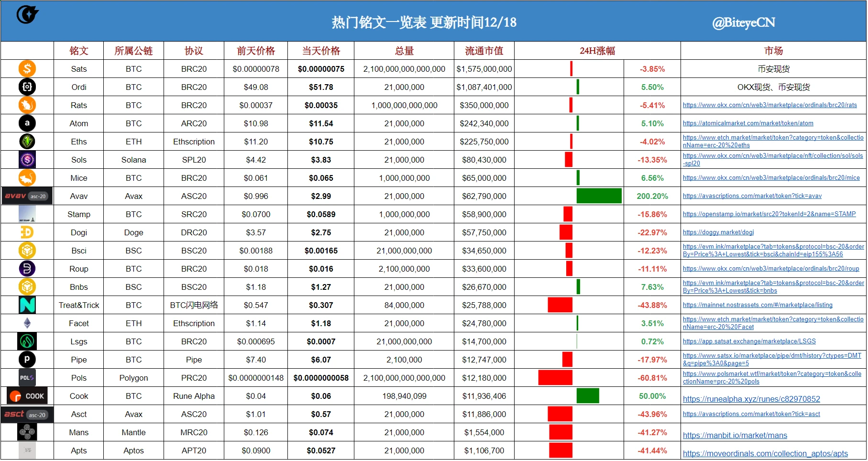Screen dimensions: 868x461
Task: Click the Dogi token icon
Action: coord(27,232)
